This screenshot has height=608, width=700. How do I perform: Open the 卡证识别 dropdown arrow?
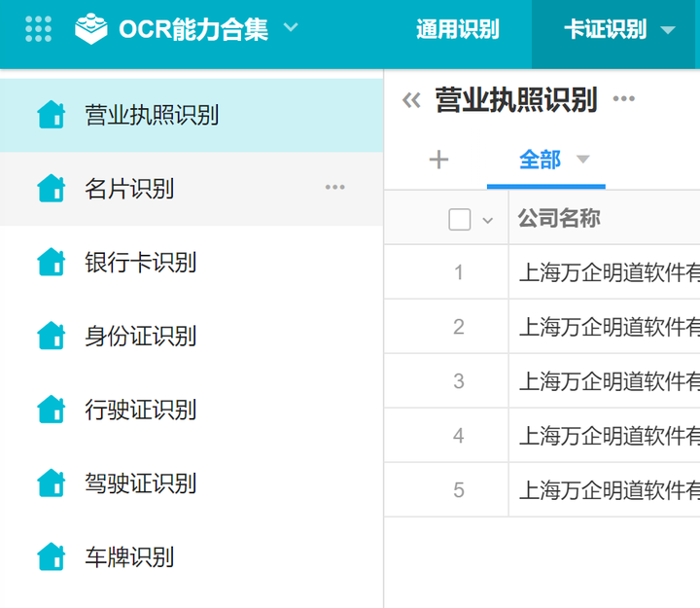tap(668, 30)
